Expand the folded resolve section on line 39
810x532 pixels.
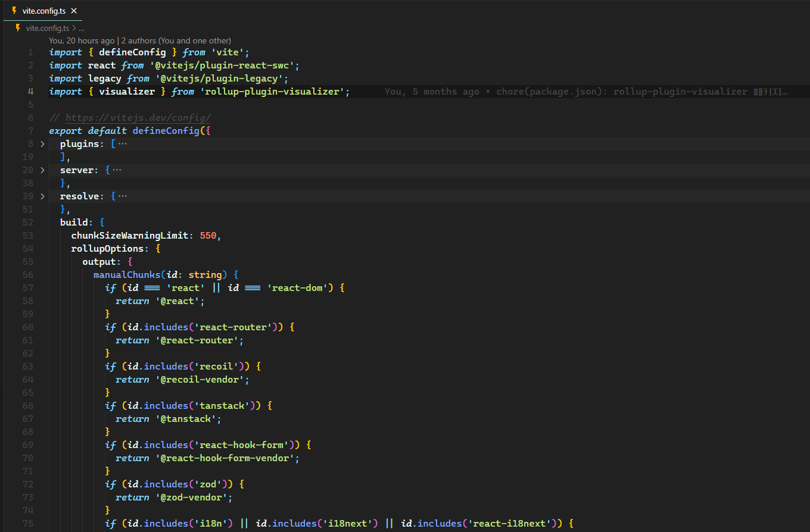click(x=41, y=196)
